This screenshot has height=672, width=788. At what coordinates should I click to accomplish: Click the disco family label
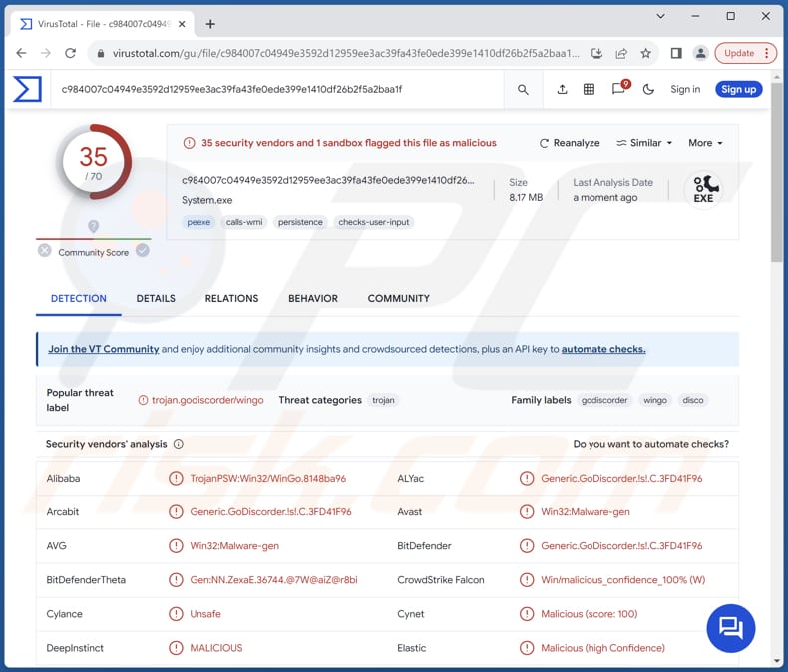point(693,400)
